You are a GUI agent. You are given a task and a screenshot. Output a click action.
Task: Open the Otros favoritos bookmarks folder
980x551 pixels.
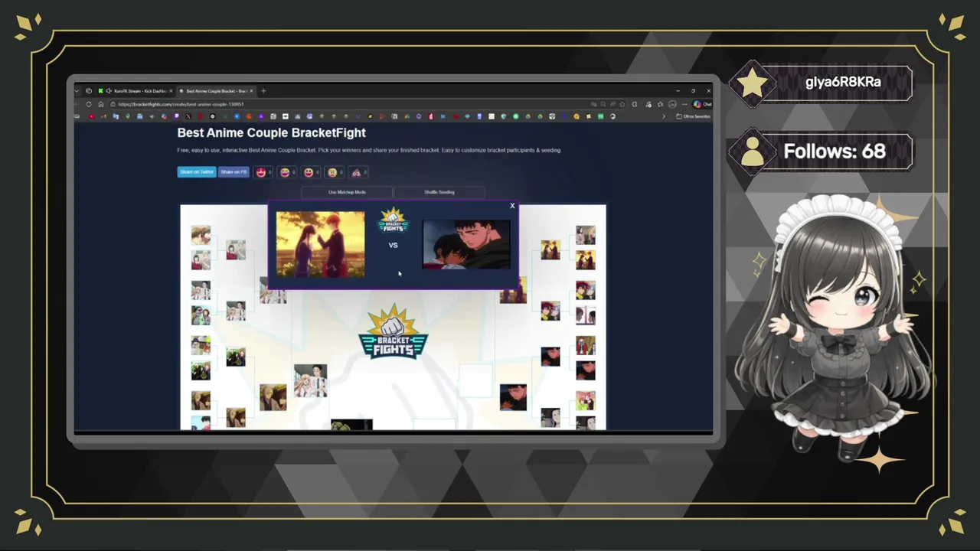pos(694,116)
